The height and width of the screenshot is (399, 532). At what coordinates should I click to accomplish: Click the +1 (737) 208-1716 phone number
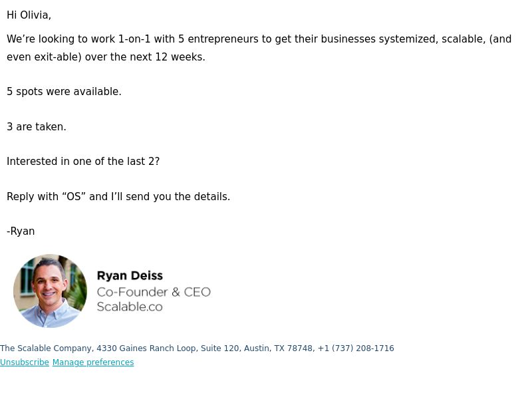(356, 348)
